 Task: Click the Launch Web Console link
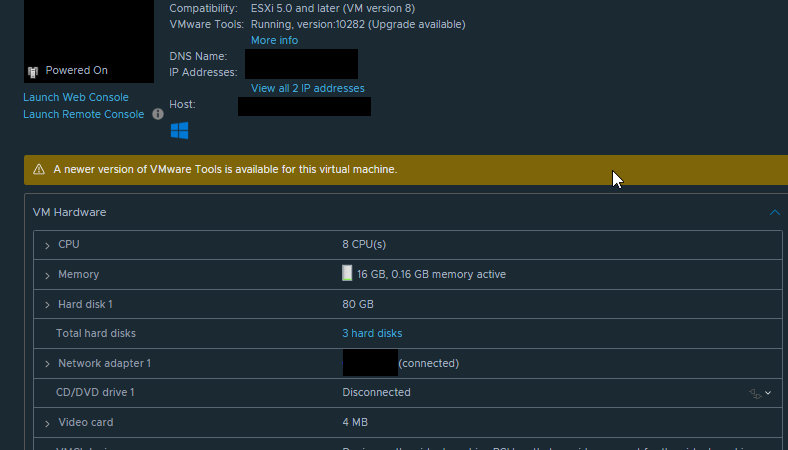pos(76,97)
